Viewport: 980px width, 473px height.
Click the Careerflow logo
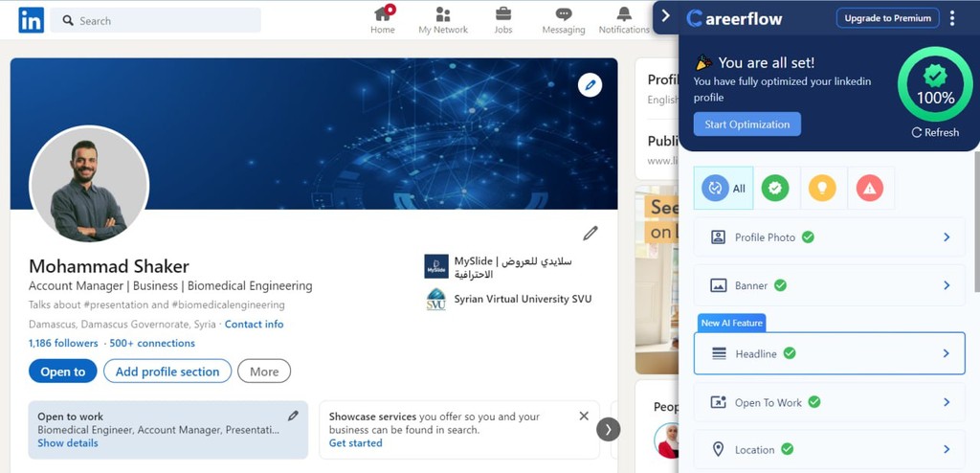734,19
